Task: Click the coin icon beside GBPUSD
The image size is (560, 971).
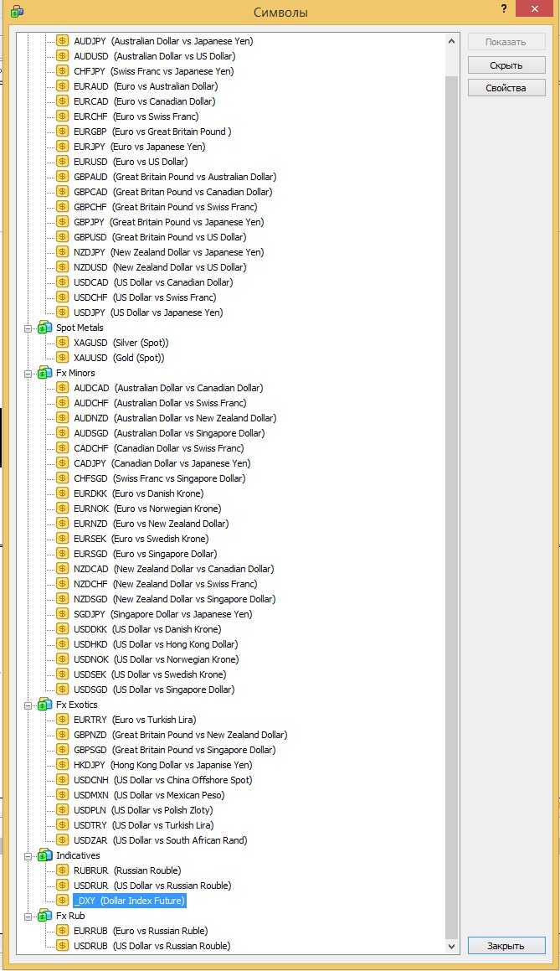Action: (63, 237)
